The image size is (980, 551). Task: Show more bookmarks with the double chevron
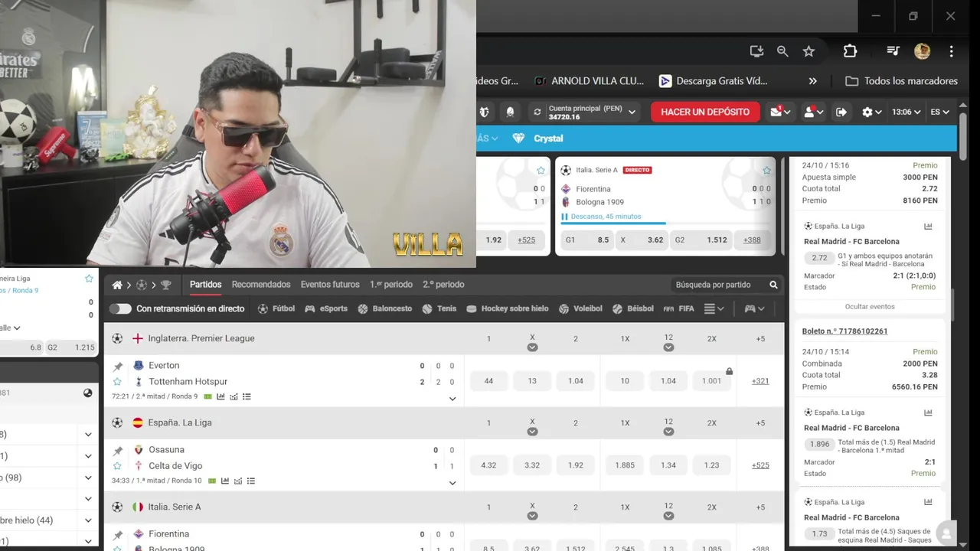813,80
